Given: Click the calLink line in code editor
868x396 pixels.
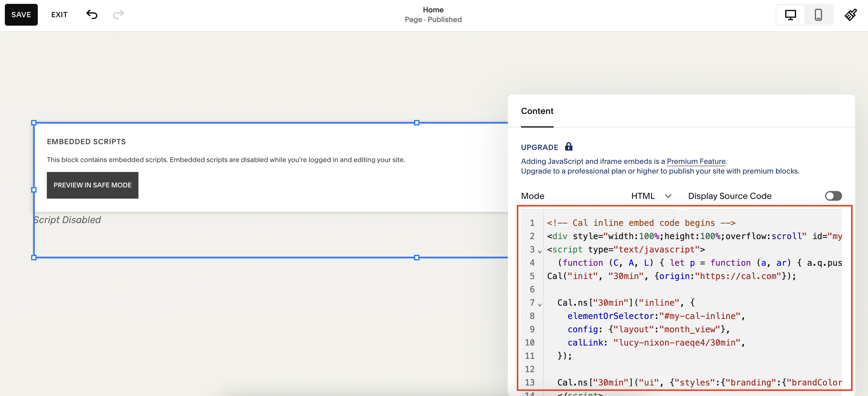Looking at the screenshot, I should click(656, 343).
